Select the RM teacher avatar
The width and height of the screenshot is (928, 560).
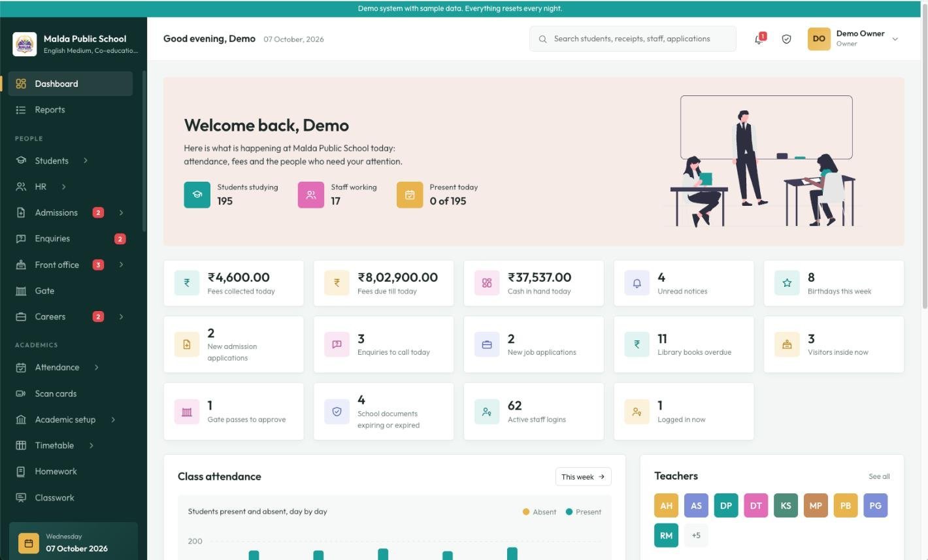(666, 535)
